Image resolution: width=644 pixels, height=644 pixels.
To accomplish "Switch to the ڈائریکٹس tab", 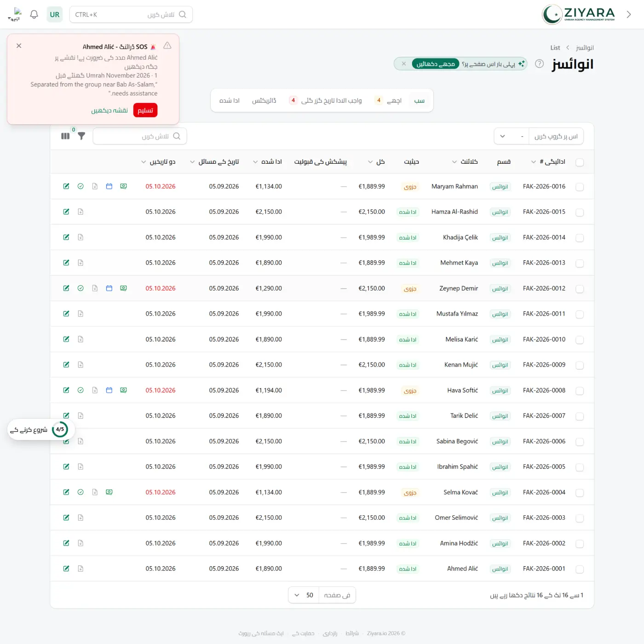I will click(x=264, y=100).
